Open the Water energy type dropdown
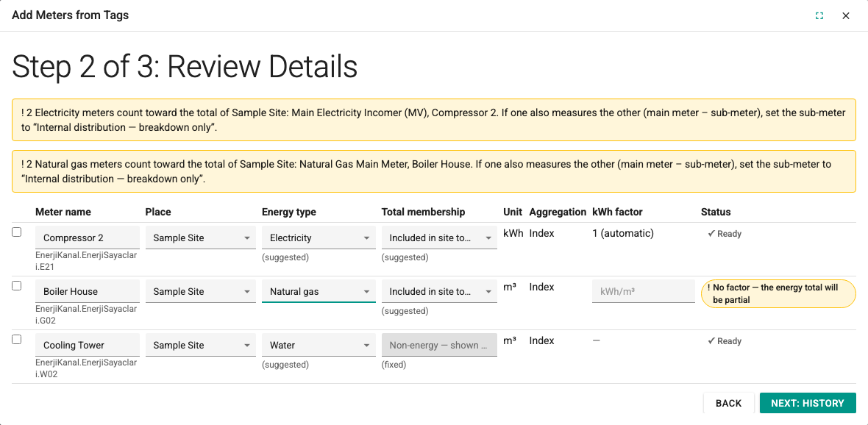The width and height of the screenshot is (868, 425). click(x=319, y=345)
